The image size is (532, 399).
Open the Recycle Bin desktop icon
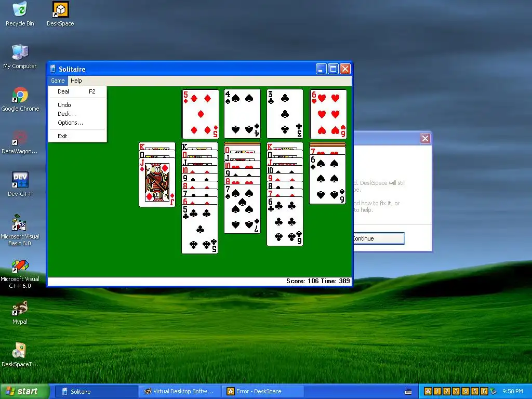tap(20, 14)
